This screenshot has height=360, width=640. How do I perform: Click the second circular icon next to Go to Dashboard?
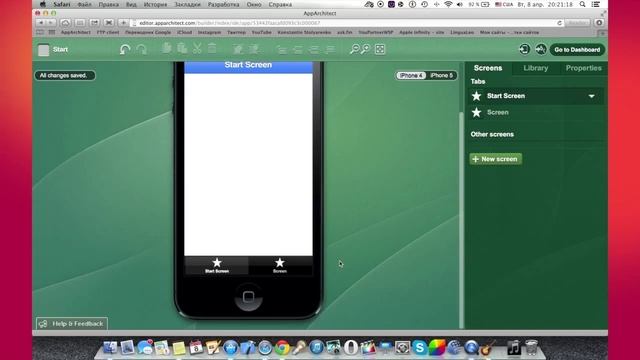541,49
